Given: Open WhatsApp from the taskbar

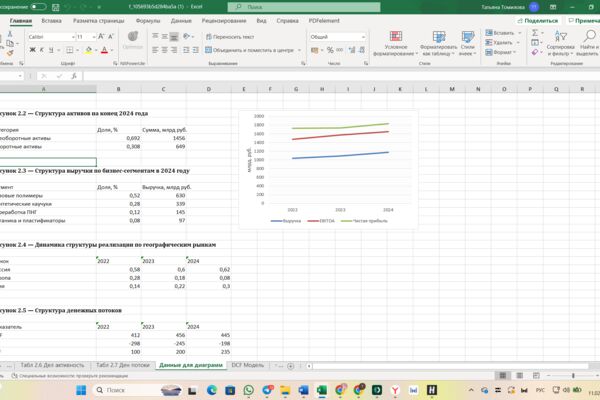Looking at the screenshot, I should [x=248, y=390].
